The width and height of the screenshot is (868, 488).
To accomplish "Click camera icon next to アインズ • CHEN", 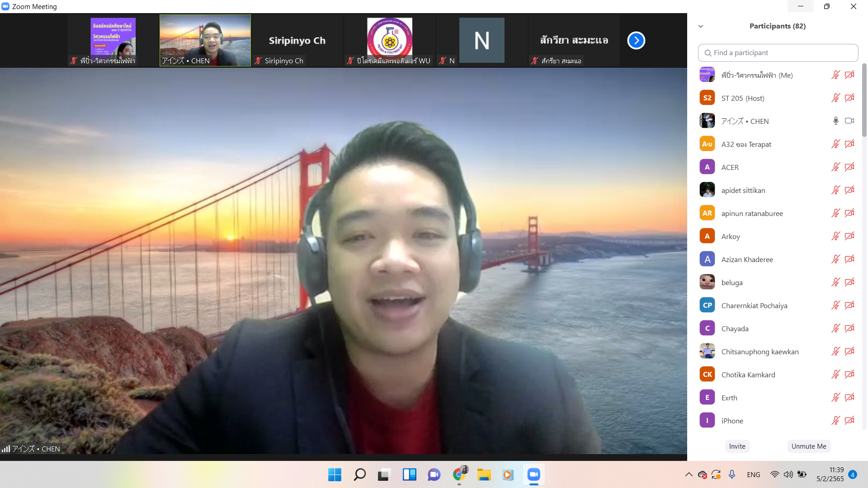I will click(849, 121).
